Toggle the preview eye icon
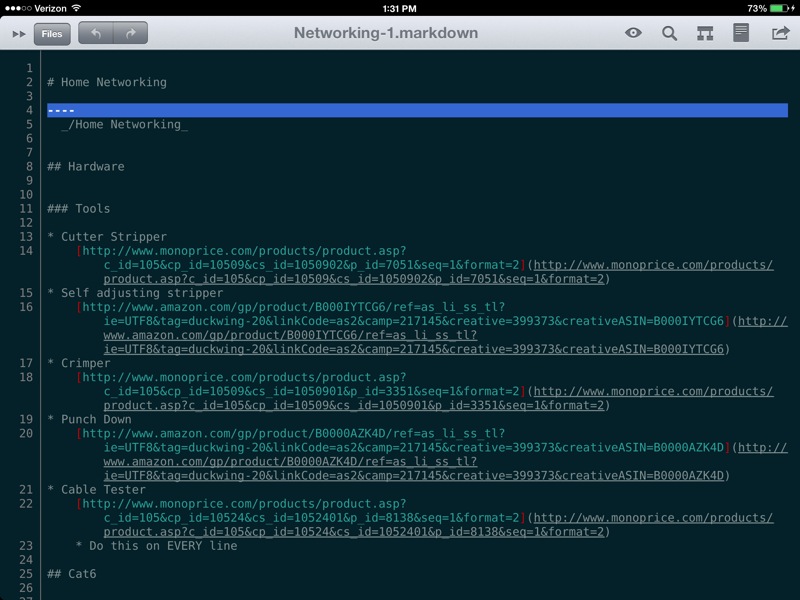This screenshot has height=600, width=800. click(633, 33)
